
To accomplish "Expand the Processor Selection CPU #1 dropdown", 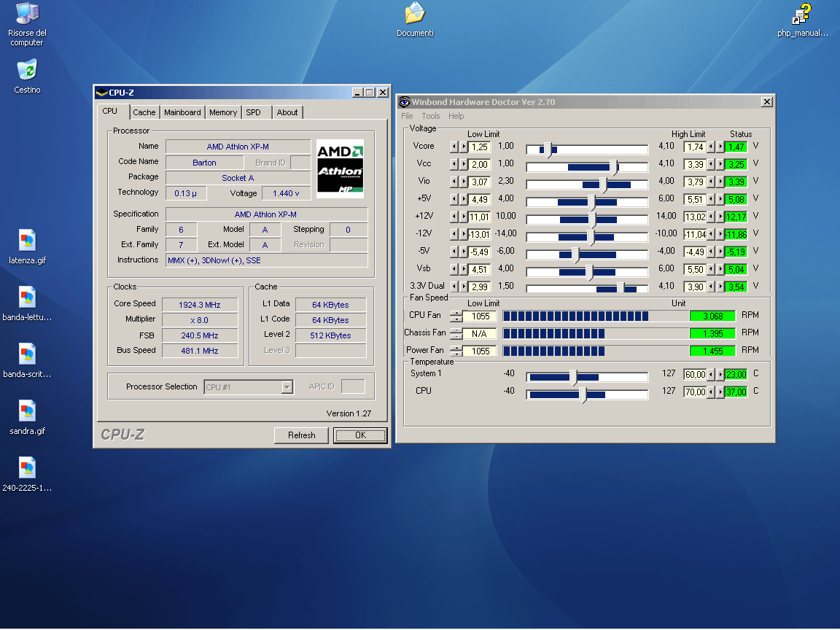I will point(287,386).
